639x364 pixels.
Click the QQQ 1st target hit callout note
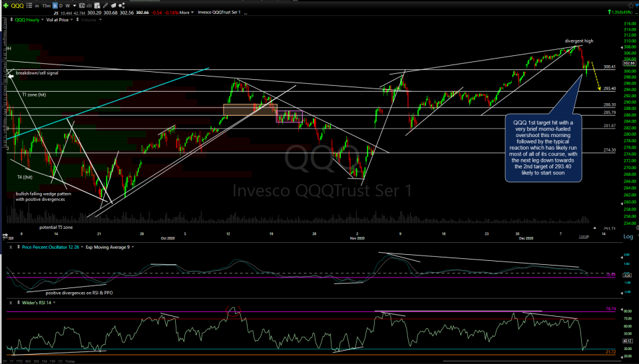pos(543,148)
